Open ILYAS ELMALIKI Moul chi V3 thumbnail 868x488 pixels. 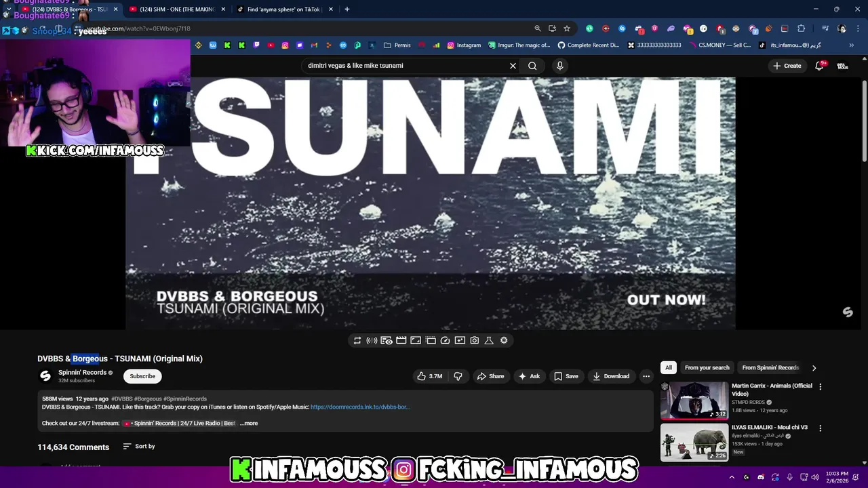[x=694, y=442]
